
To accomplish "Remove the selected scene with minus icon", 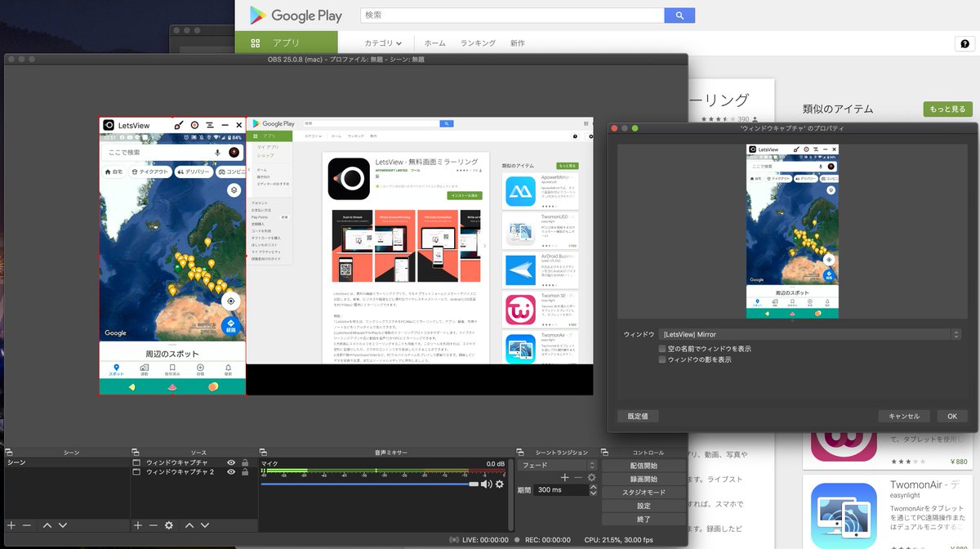I will click(27, 525).
